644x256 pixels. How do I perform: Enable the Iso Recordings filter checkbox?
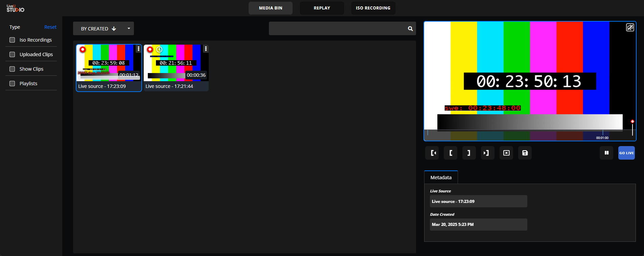click(12, 40)
